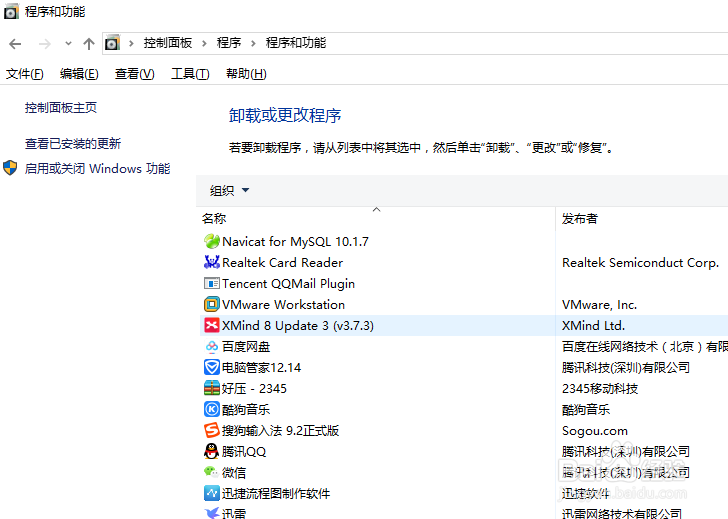Click 程序 in the address breadcrumb
This screenshot has width=728, height=519.
click(229, 43)
